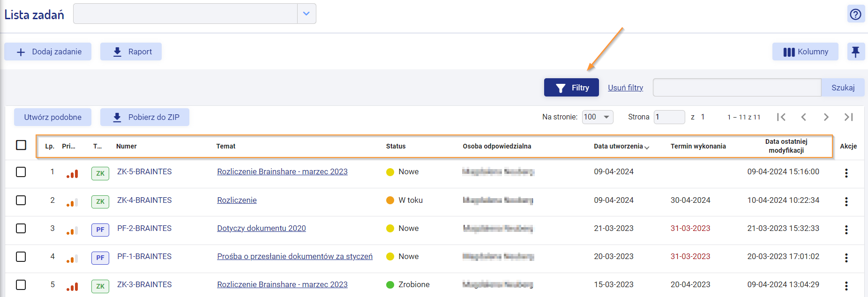This screenshot has width=868, height=297.
Task: Click Pobierz do ZIP button
Action: click(x=145, y=117)
